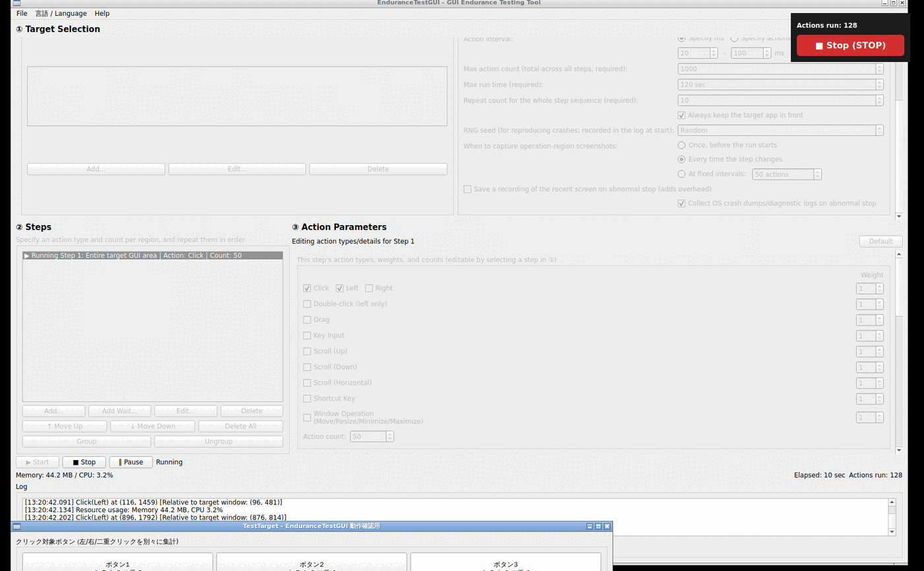Click the Ungroup button
This screenshot has height=571, width=924.
[x=218, y=442]
